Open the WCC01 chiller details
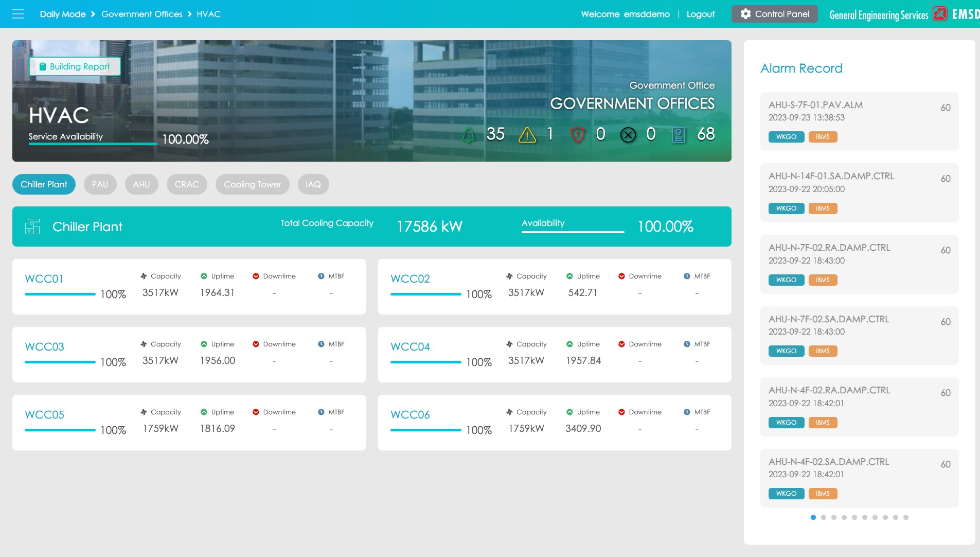 click(44, 278)
